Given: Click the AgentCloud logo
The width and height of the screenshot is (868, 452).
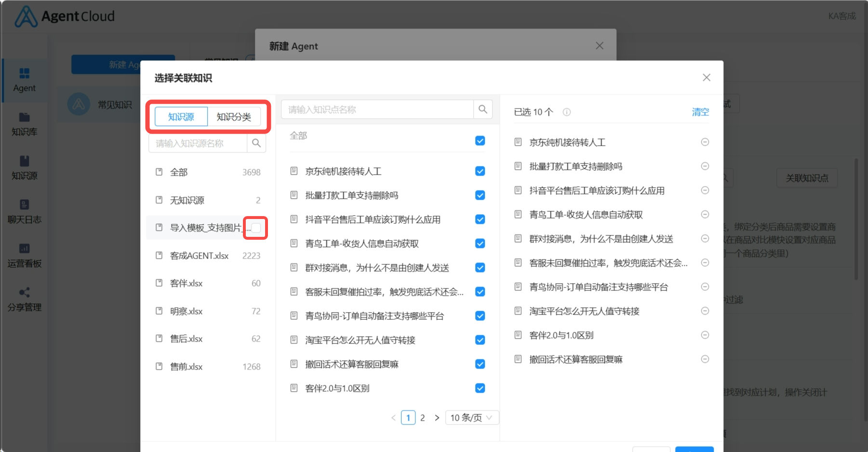Looking at the screenshot, I should (65, 16).
